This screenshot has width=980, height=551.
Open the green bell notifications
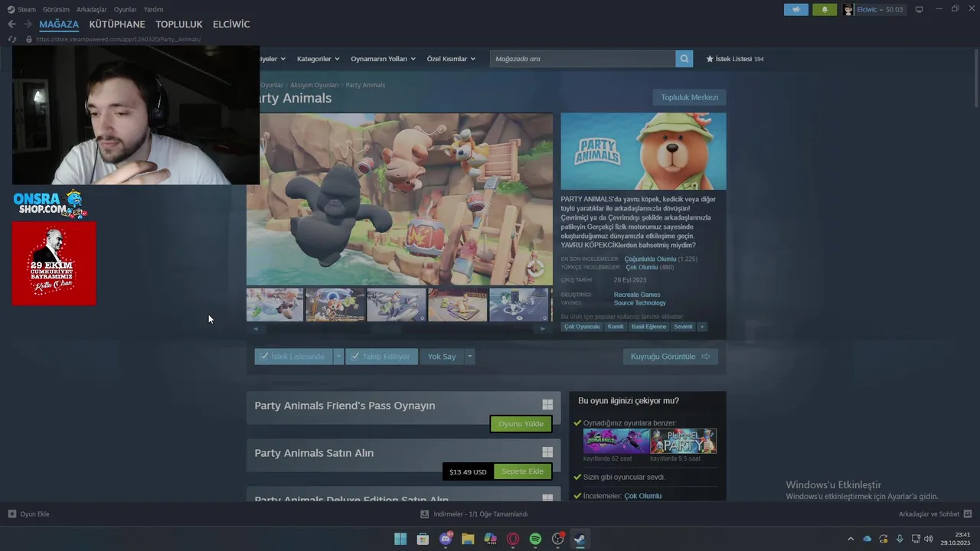pyautogui.click(x=825, y=9)
